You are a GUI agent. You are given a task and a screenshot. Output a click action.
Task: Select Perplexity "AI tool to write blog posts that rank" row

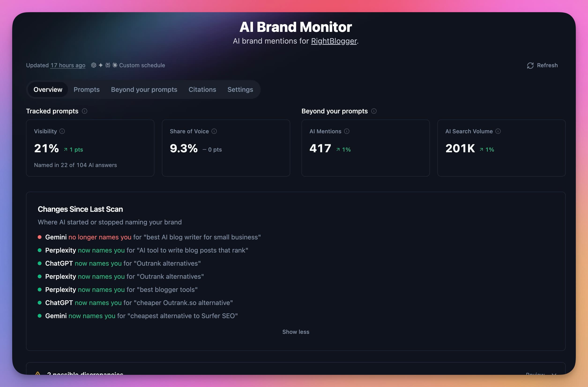point(143,250)
